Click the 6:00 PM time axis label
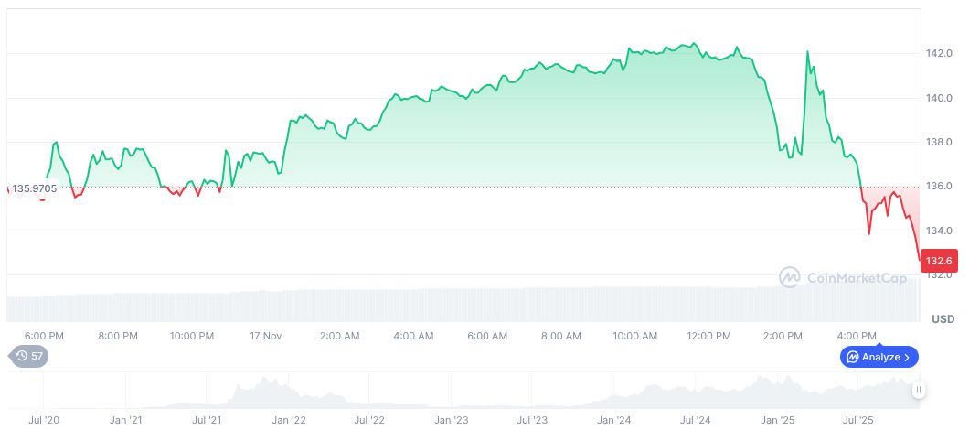Image resolution: width=980 pixels, height=430 pixels. pyautogui.click(x=44, y=336)
